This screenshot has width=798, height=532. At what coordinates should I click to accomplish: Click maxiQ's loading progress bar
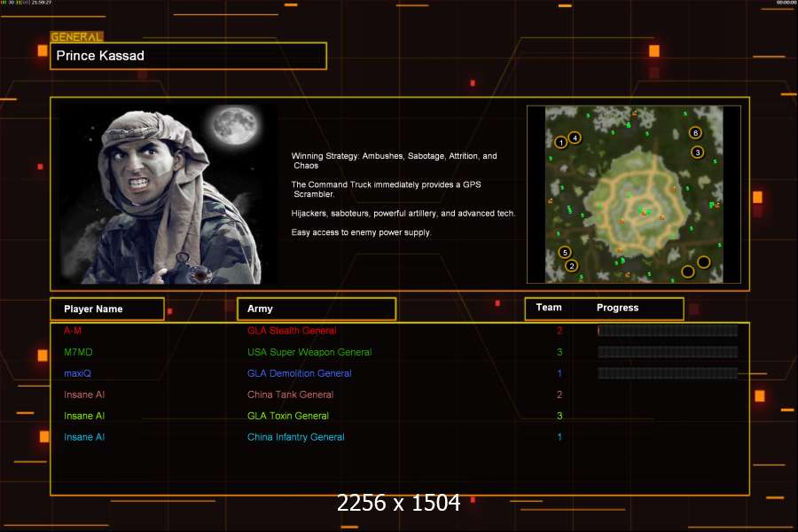pos(667,373)
